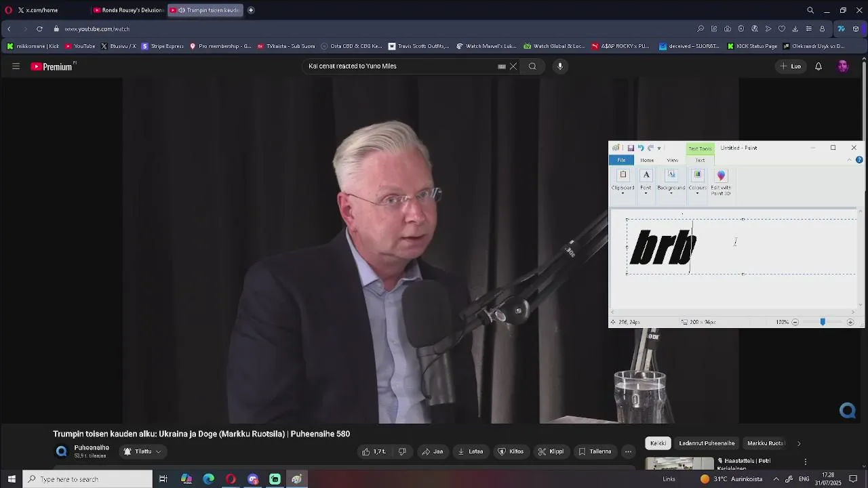This screenshot has width=868, height=488.
Task: Open the Opera downloads icon
Action: coord(795,29)
